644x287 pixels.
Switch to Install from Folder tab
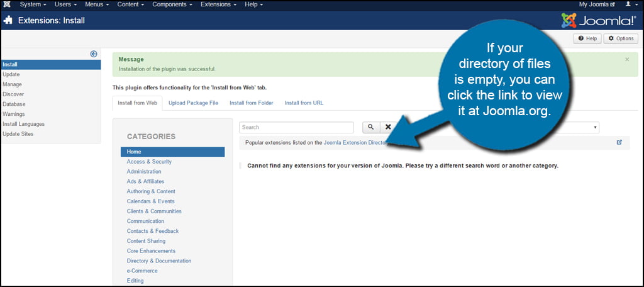[252, 103]
